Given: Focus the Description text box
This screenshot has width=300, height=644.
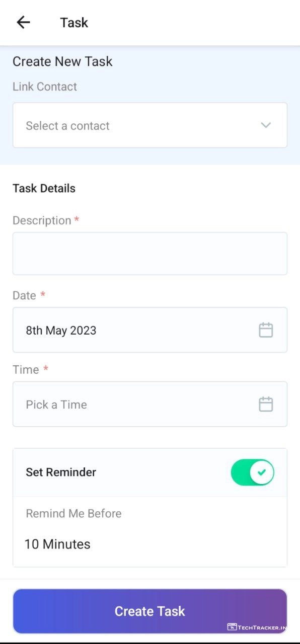Looking at the screenshot, I should [x=150, y=254].
